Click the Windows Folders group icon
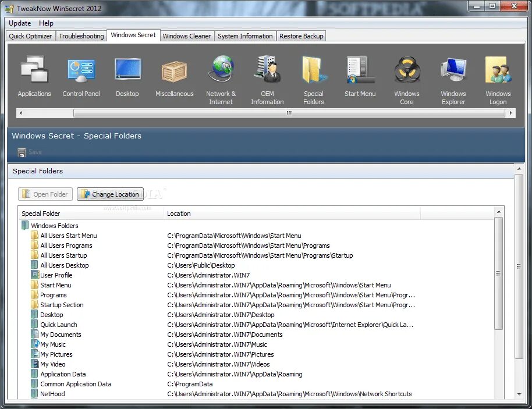532x409 pixels. 25,225
